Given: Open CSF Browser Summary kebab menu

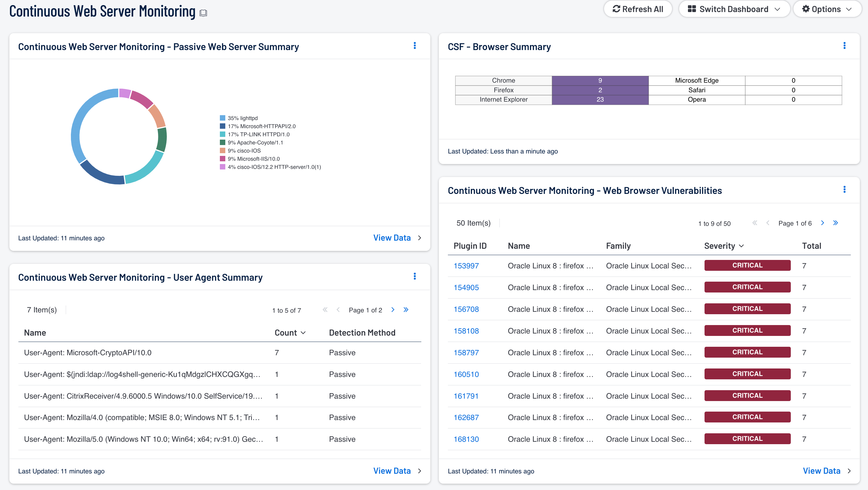Looking at the screenshot, I should pos(844,46).
